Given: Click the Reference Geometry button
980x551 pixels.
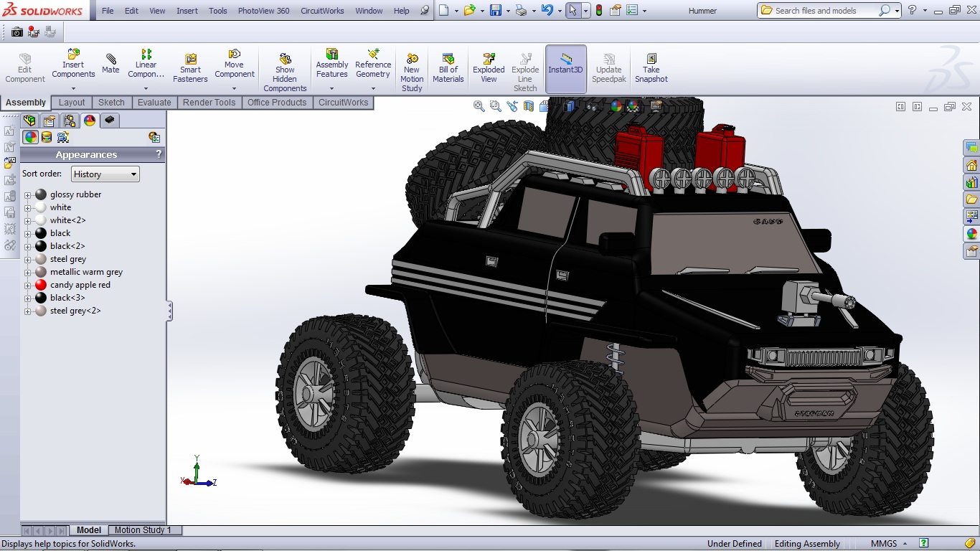Looking at the screenshot, I should pos(373,64).
